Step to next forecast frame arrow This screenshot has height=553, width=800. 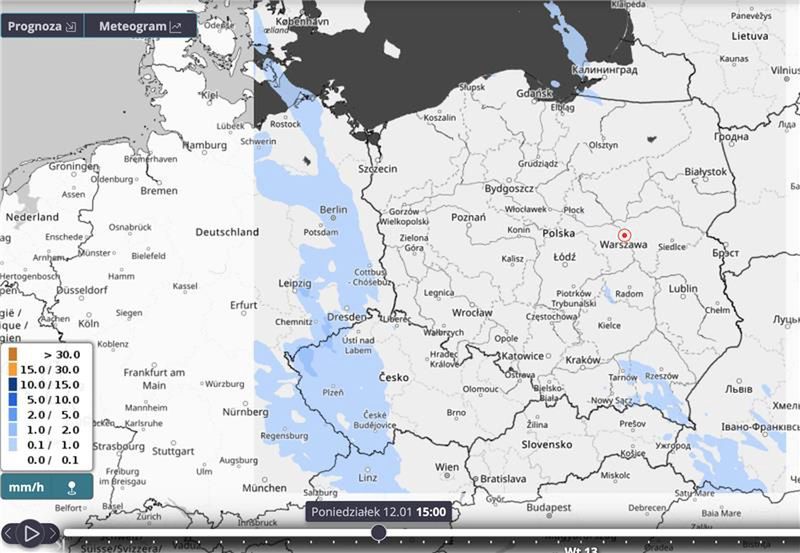point(53,534)
